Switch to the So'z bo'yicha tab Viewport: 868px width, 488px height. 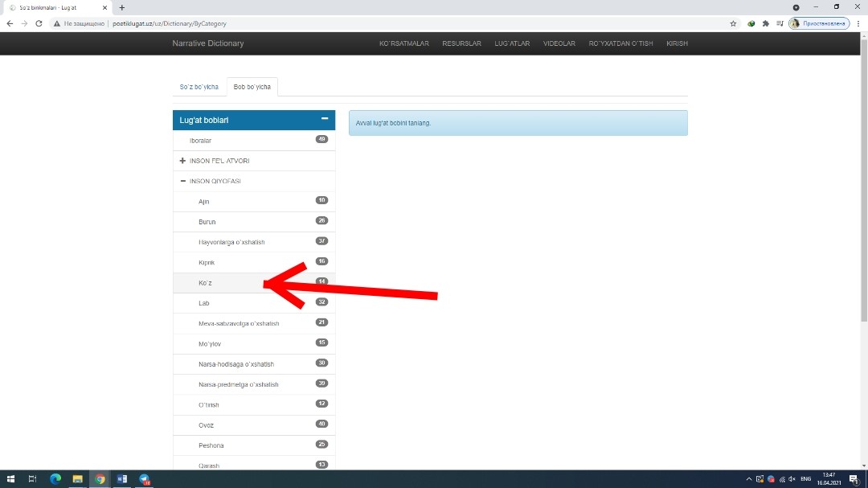click(199, 87)
